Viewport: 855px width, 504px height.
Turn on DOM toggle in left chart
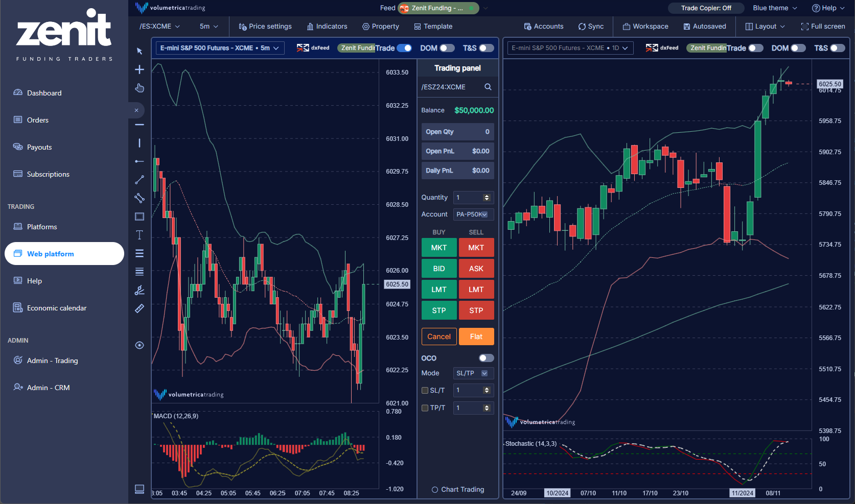pyautogui.click(x=447, y=48)
